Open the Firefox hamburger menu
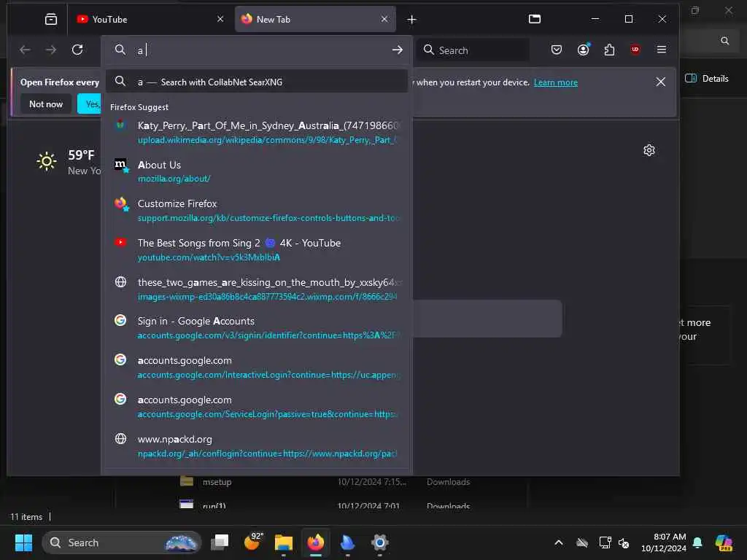Screen dimensions: 747x560 point(661,50)
